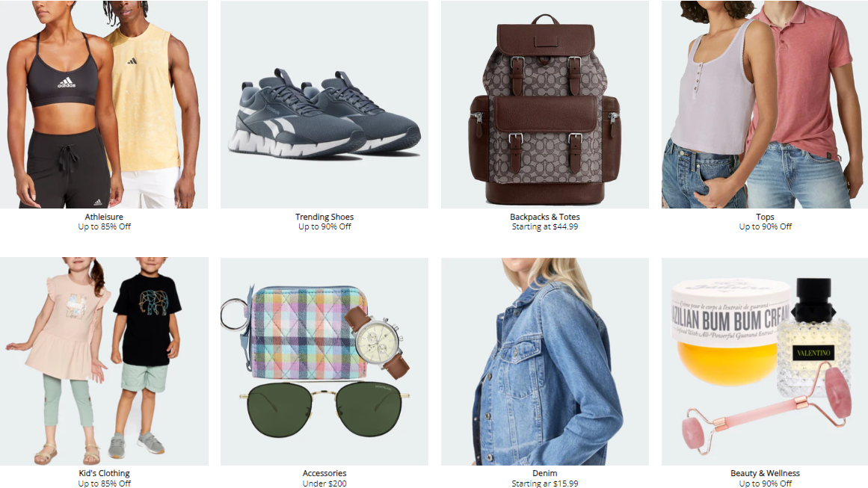
Task: Click the Trending Shoes sneaker image
Action: (x=324, y=104)
